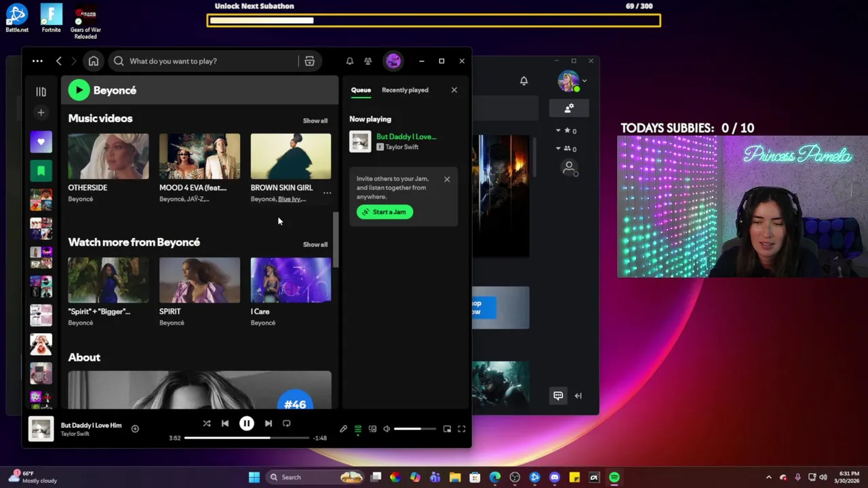Viewport: 868px width, 488px height.
Task: Show all Watch more from Beyoncé
Action: pyautogui.click(x=315, y=245)
